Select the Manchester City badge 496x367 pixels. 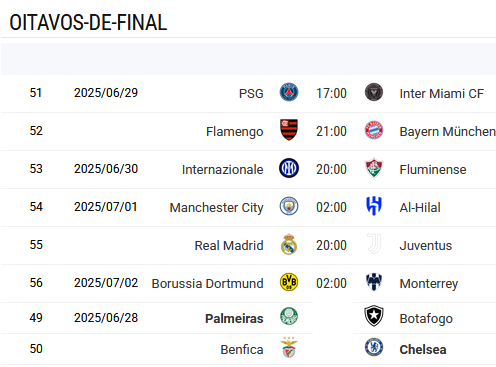pos(289,206)
